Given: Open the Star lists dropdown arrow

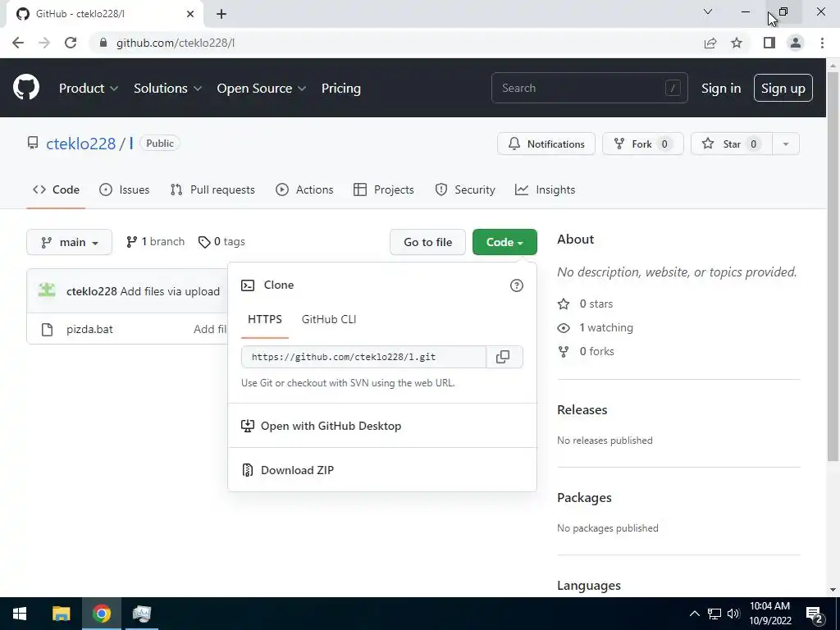Looking at the screenshot, I should point(785,144).
